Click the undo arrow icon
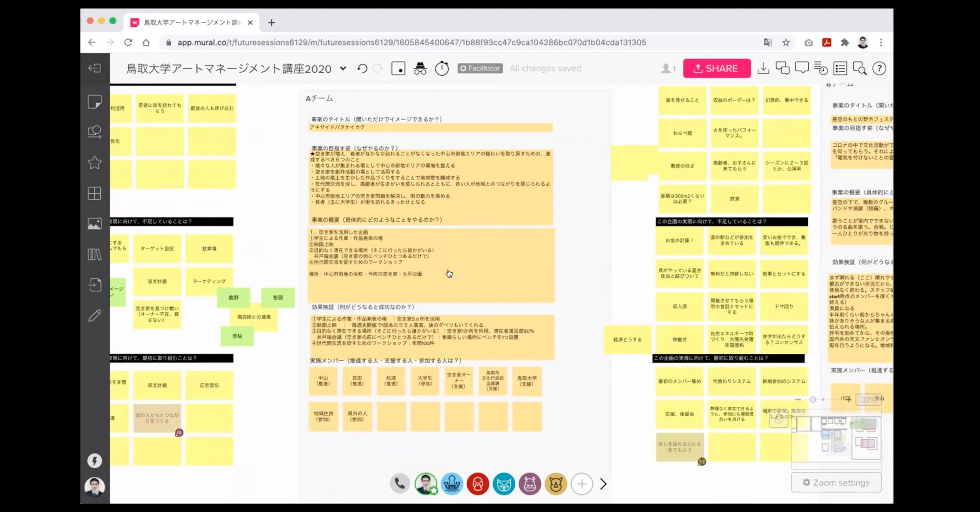The image size is (980, 512). 362,68
